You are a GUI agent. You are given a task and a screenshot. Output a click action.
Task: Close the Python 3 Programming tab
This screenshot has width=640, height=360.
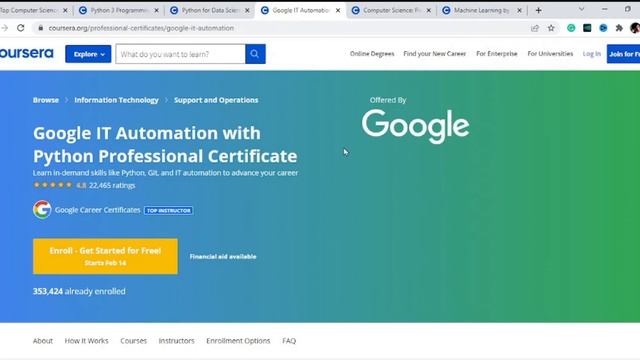[156, 11]
